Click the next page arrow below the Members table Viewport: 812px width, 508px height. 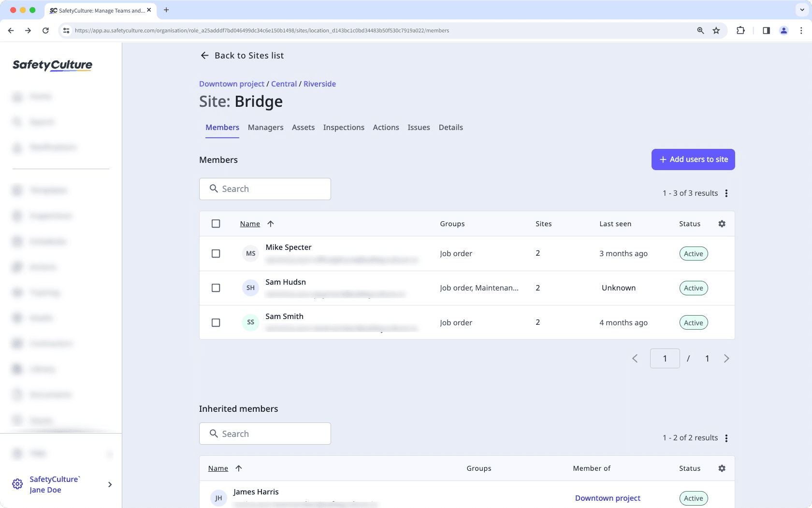726,358
